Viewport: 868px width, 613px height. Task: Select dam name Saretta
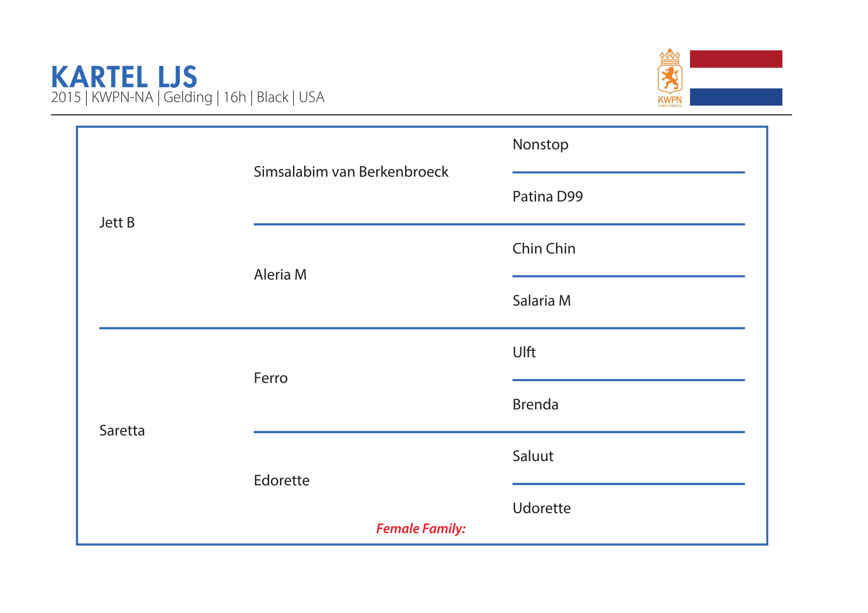pos(122,431)
